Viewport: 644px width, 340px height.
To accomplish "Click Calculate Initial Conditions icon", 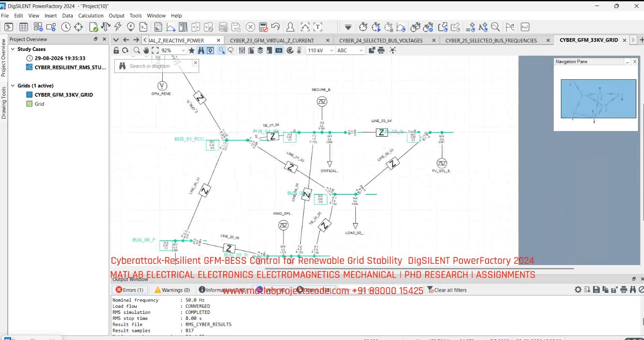I will [363, 27].
